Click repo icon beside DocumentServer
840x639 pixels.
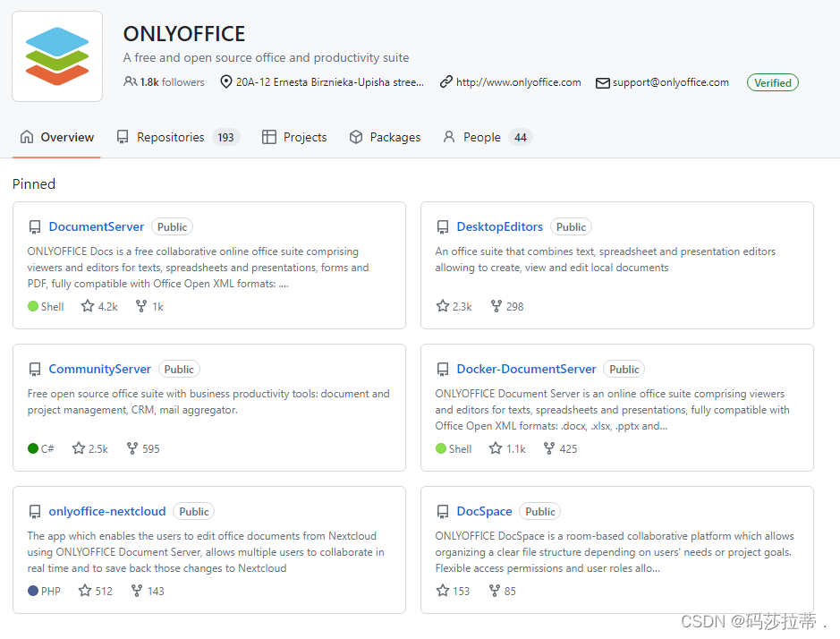35,227
